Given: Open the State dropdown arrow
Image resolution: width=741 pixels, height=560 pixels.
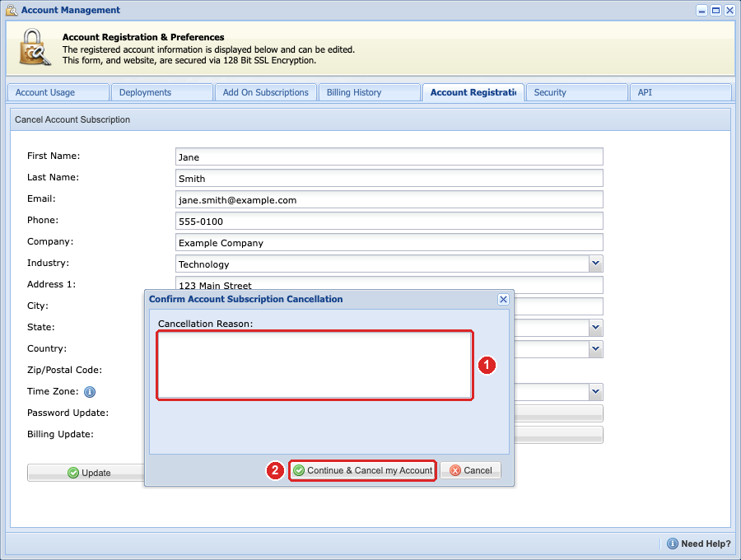Looking at the screenshot, I should point(595,328).
